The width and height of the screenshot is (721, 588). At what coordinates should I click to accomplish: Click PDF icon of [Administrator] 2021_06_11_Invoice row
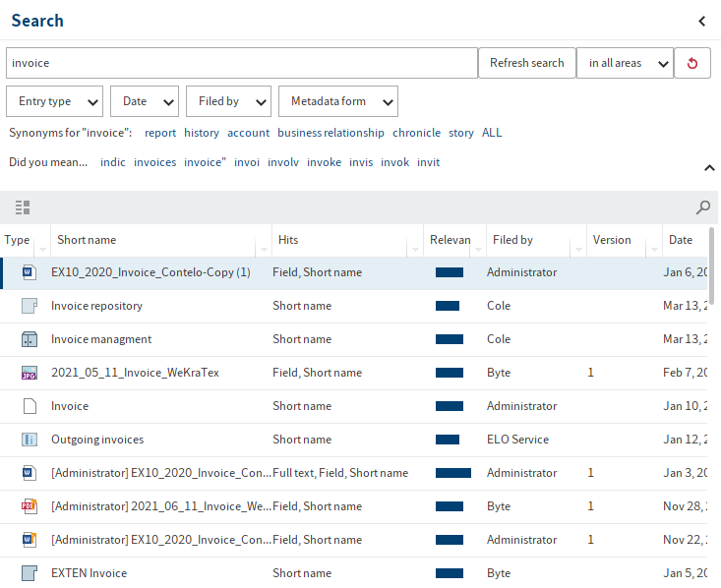click(29, 506)
